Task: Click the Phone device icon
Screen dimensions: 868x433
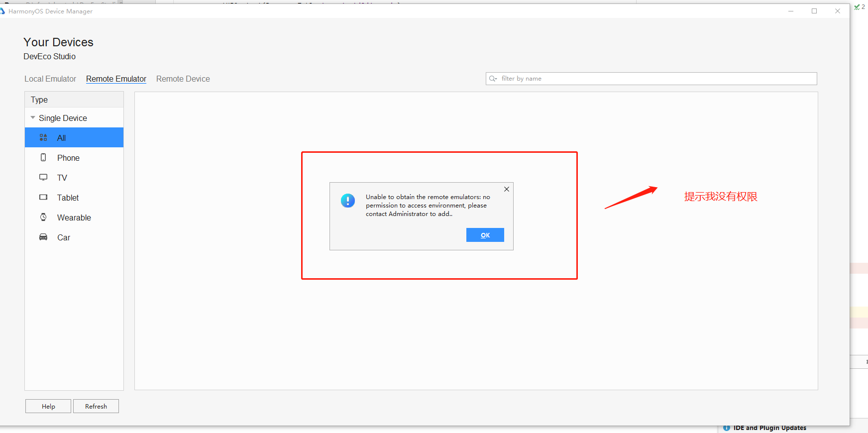Action: click(43, 158)
